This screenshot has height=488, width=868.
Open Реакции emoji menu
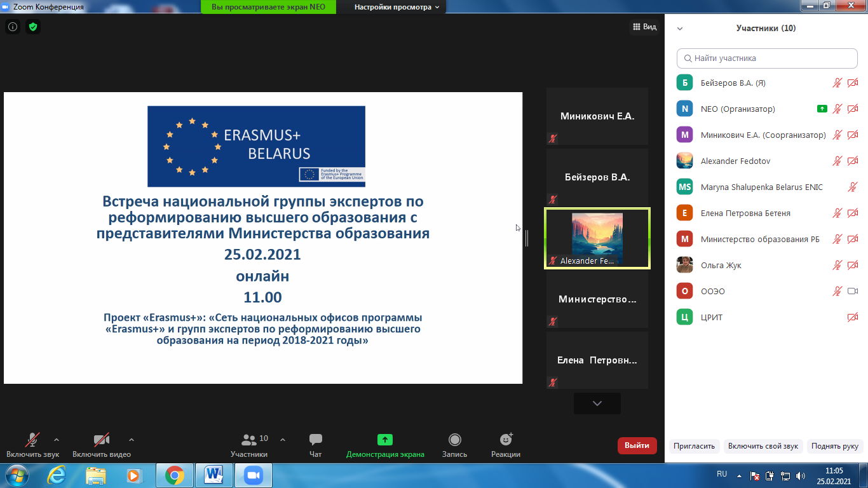pyautogui.click(x=506, y=445)
